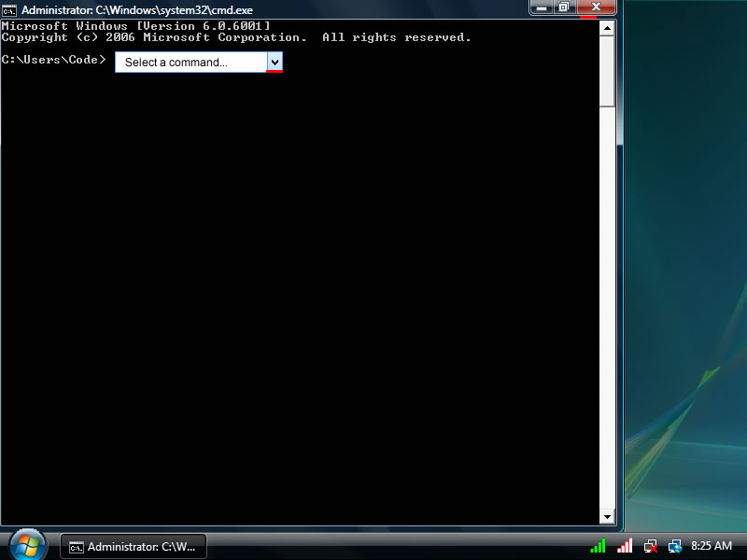
Task: Click the scroll up arrow in console
Action: [x=607, y=28]
